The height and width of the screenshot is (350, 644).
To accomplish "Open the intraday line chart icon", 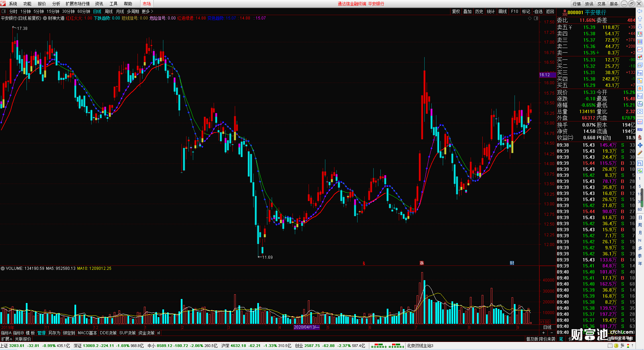I will (x=640, y=50).
